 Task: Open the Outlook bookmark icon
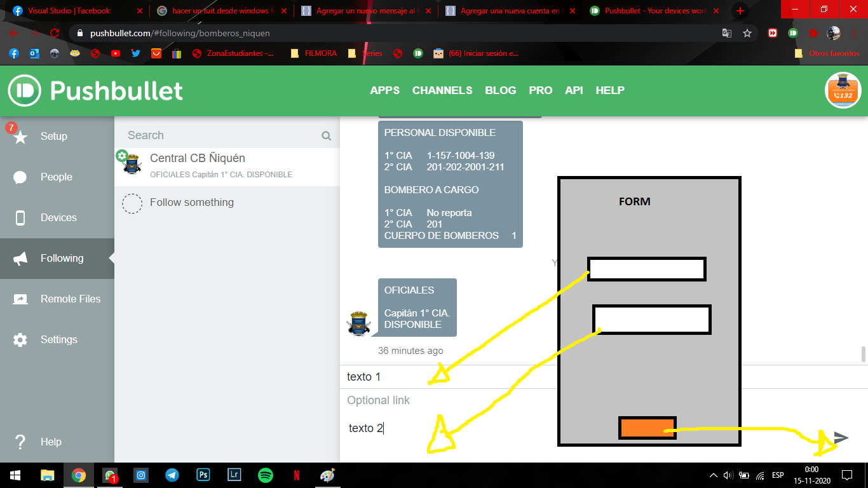tap(34, 53)
